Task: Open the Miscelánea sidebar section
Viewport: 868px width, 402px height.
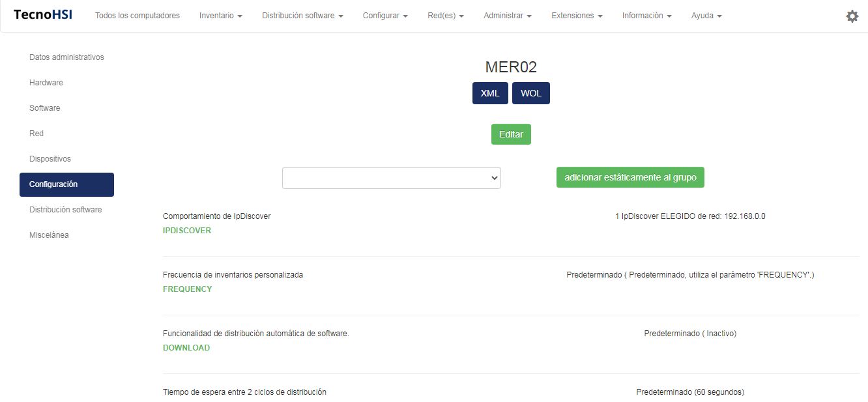Action: pyautogui.click(x=49, y=235)
